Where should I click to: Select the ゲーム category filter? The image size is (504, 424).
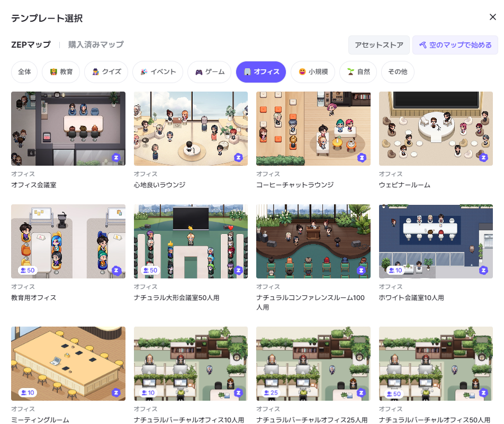coord(209,71)
